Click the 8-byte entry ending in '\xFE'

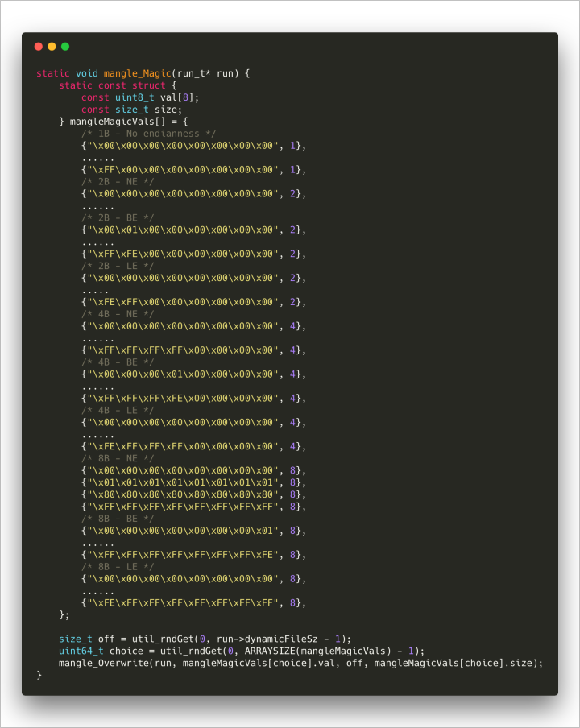click(193, 555)
